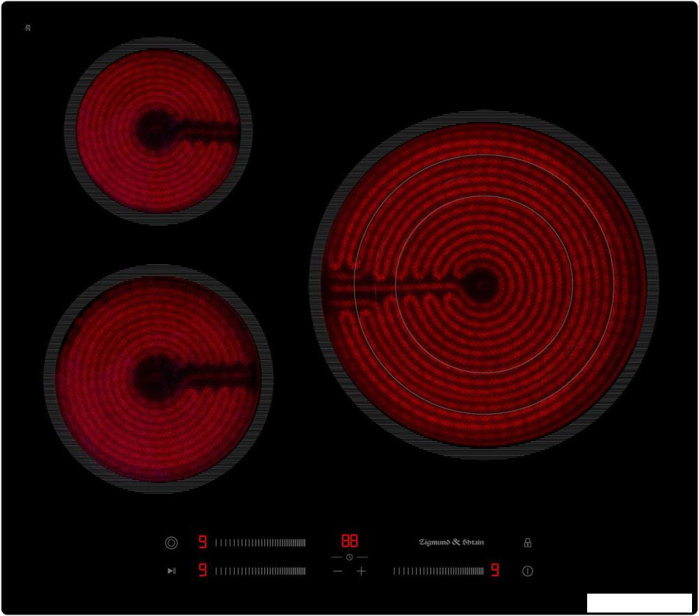The height and width of the screenshot is (616, 699).
Task: Decrease timer with the minus button
Action: (x=338, y=571)
